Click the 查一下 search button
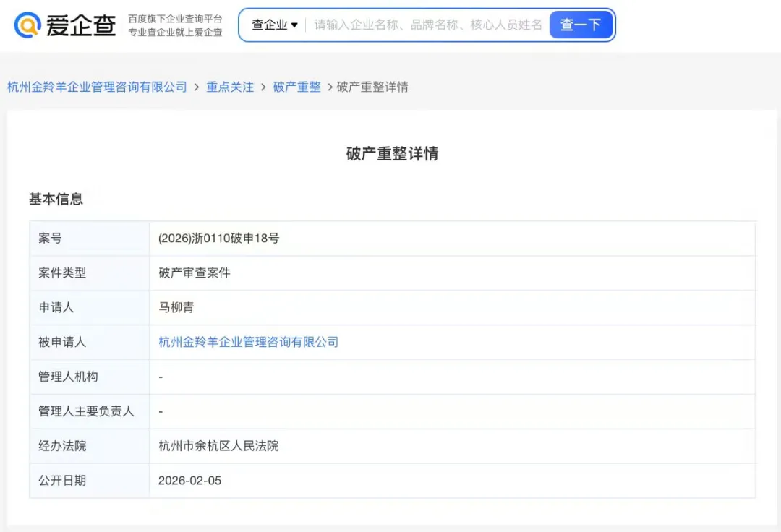Viewport: 781px width, 532px height. pyautogui.click(x=581, y=25)
